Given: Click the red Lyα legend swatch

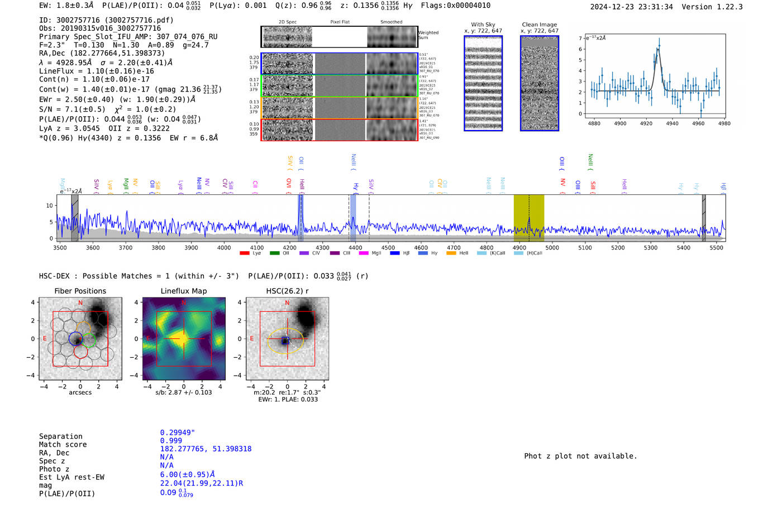Looking at the screenshot, I should [244, 253].
